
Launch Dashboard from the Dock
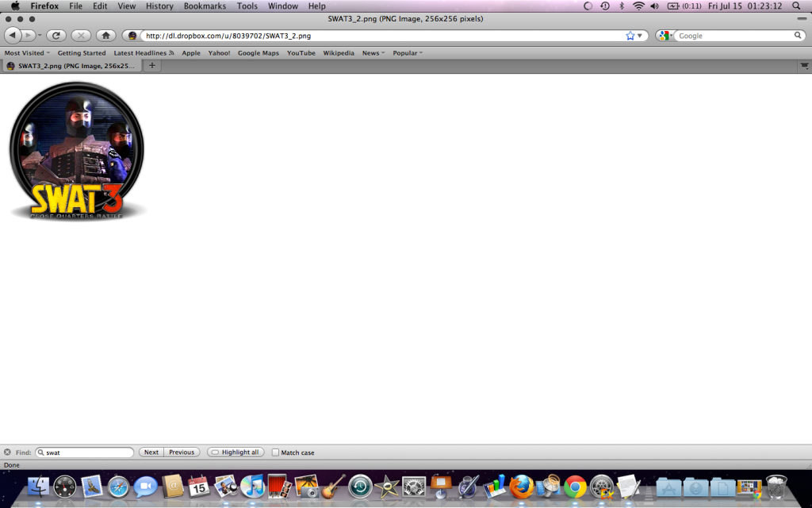point(65,487)
